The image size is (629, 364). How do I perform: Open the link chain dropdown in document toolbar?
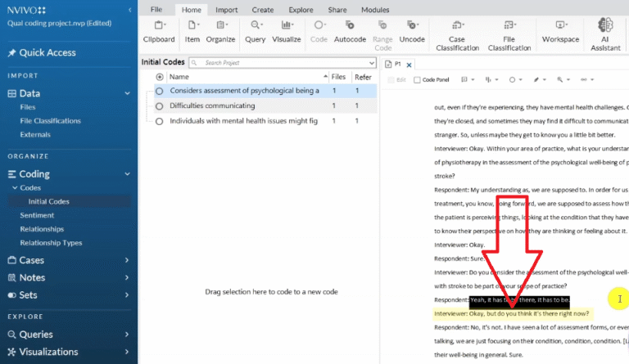(587, 79)
